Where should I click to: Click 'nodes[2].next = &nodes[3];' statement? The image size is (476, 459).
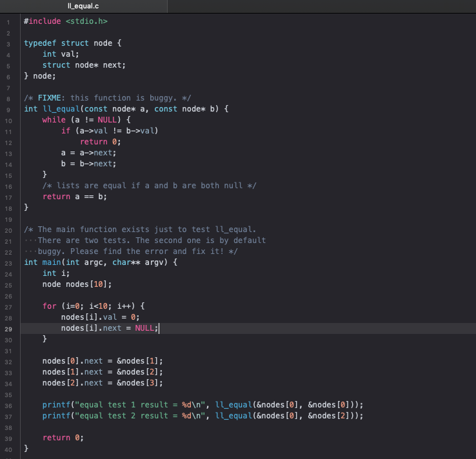tap(103, 383)
